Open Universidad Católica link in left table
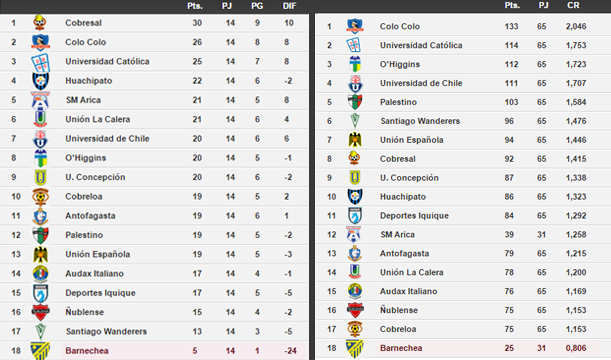611x360 pixels. pyautogui.click(x=107, y=62)
